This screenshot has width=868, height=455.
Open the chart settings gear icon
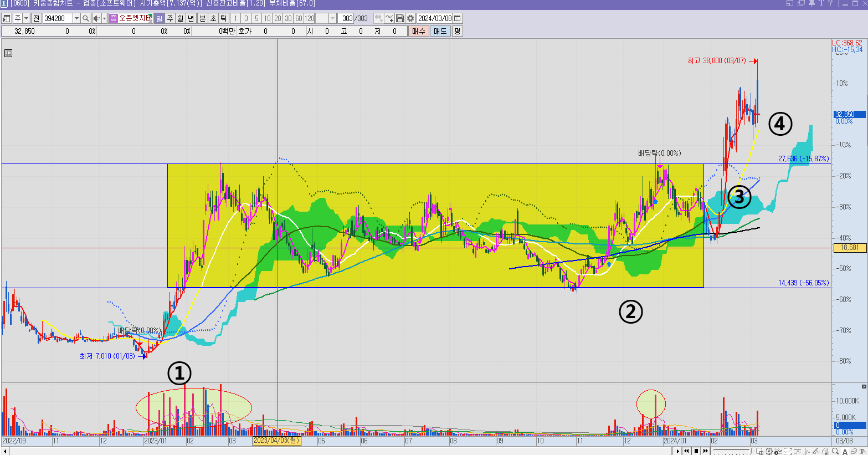pyautogui.click(x=410, y=18)
